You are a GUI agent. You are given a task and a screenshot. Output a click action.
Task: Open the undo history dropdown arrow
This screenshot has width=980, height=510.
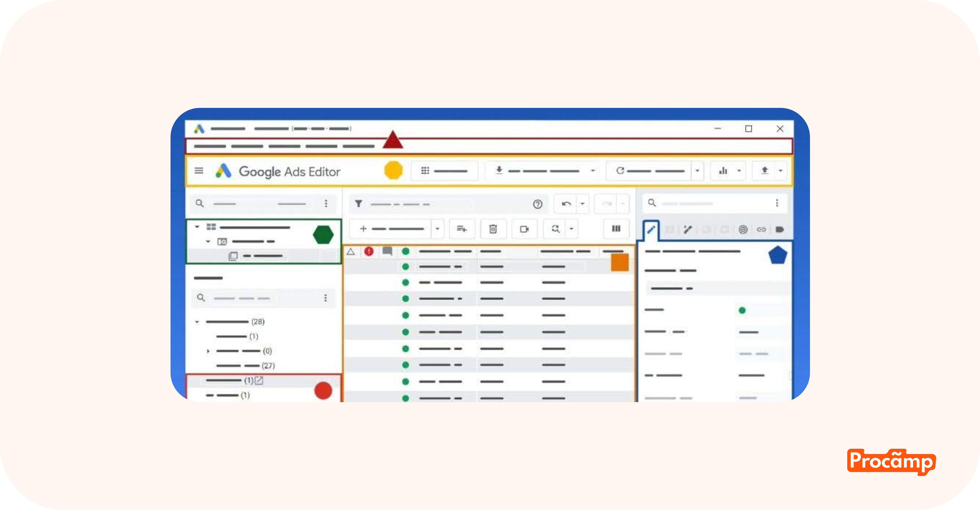tap(582, 204)
